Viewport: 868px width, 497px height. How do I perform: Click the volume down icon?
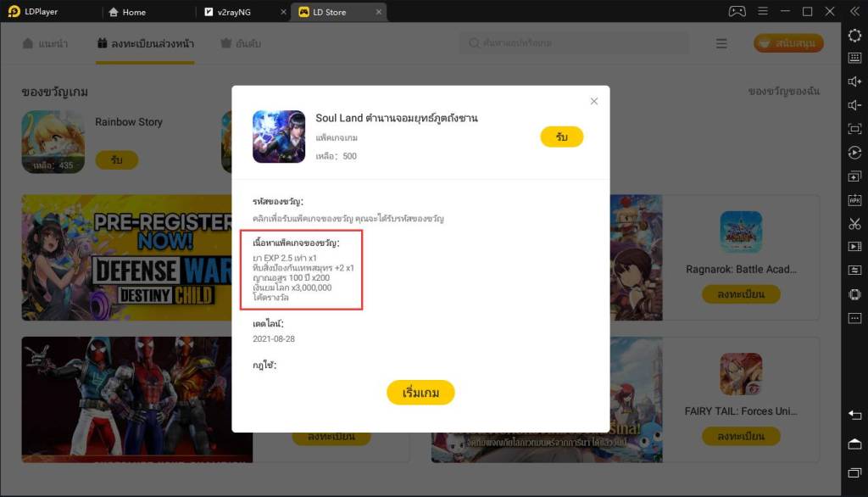854,105
